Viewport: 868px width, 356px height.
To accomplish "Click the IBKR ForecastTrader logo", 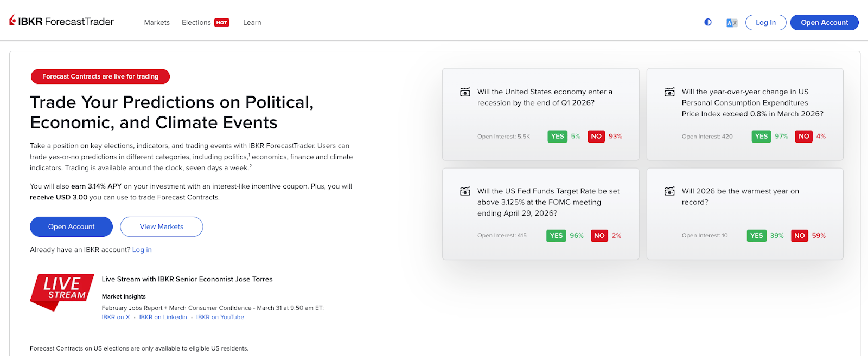I will click(x=61, y=22).
